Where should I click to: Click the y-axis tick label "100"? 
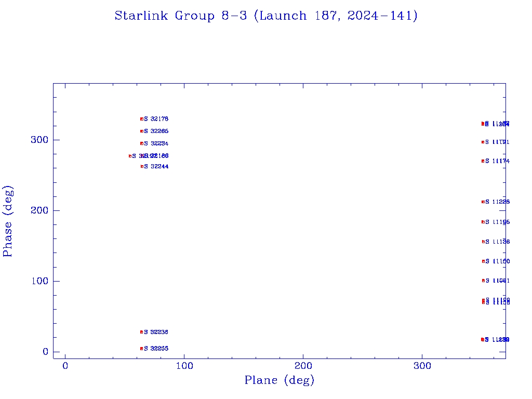(x=39, y=281)
